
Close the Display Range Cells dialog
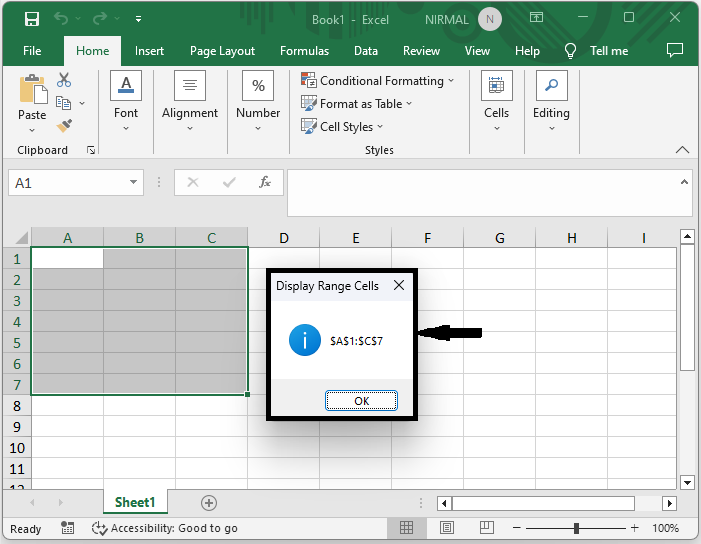click(399, 286)
